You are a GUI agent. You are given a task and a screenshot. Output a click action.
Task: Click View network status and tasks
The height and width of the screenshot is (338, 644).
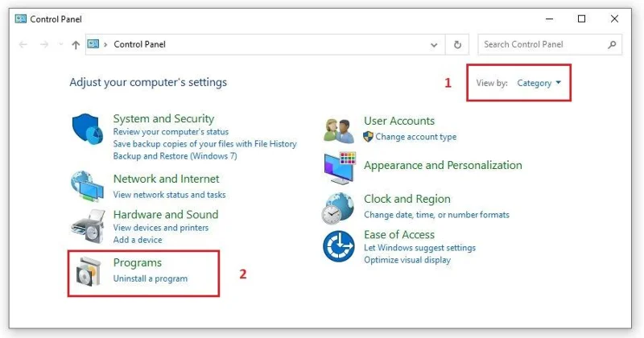click(x=169, y=195)
